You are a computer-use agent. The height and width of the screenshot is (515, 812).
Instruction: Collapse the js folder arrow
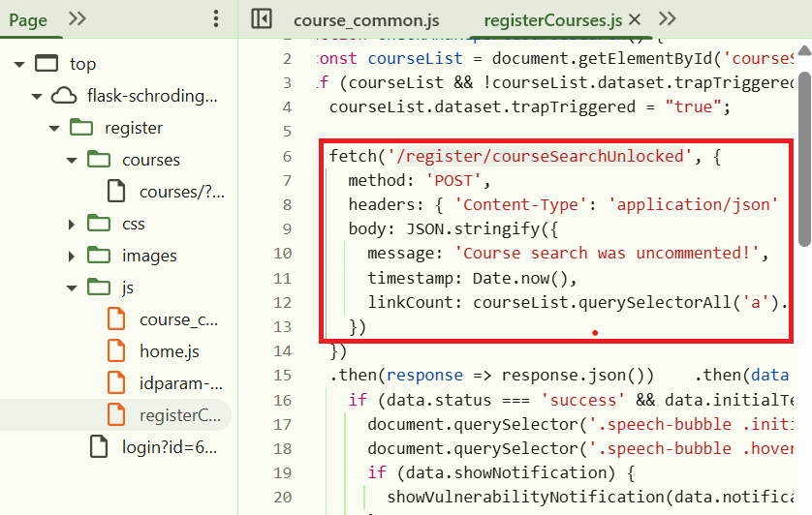[x=72, y=288]
